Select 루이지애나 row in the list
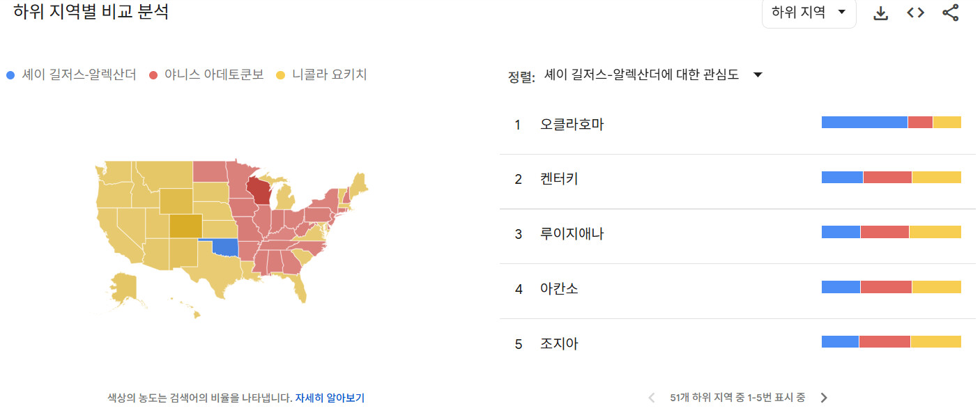This screenshot has height=420, width=980. click(x=572, y=234)
